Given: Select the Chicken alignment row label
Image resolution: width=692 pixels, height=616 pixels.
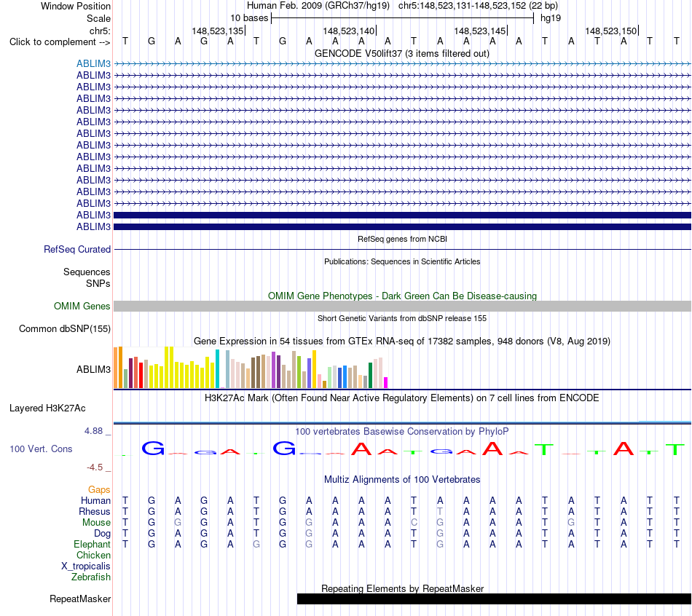Looking at the screenshot, I should pos(93,555).
